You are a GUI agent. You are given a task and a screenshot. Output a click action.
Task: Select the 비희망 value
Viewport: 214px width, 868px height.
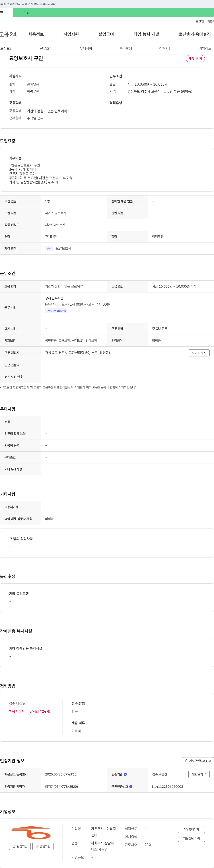(x=49, y=519)
